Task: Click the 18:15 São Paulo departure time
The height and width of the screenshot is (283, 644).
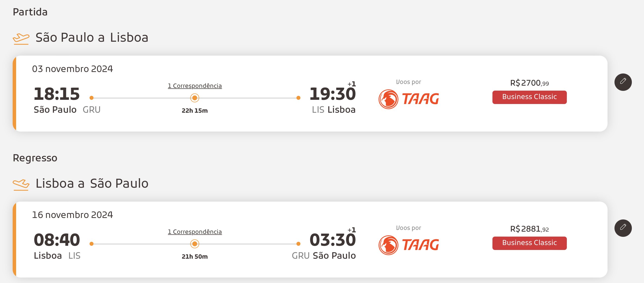Action: tap(57, 94)
